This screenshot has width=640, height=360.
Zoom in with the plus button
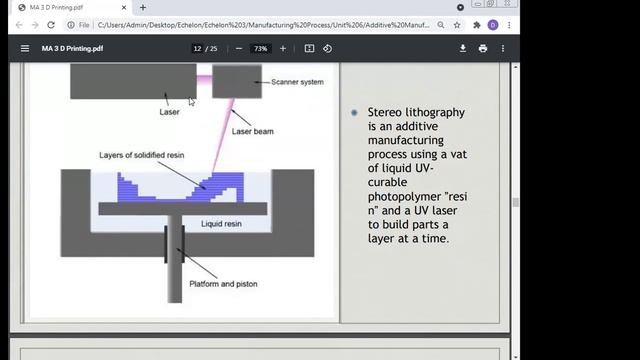point(283,49)
